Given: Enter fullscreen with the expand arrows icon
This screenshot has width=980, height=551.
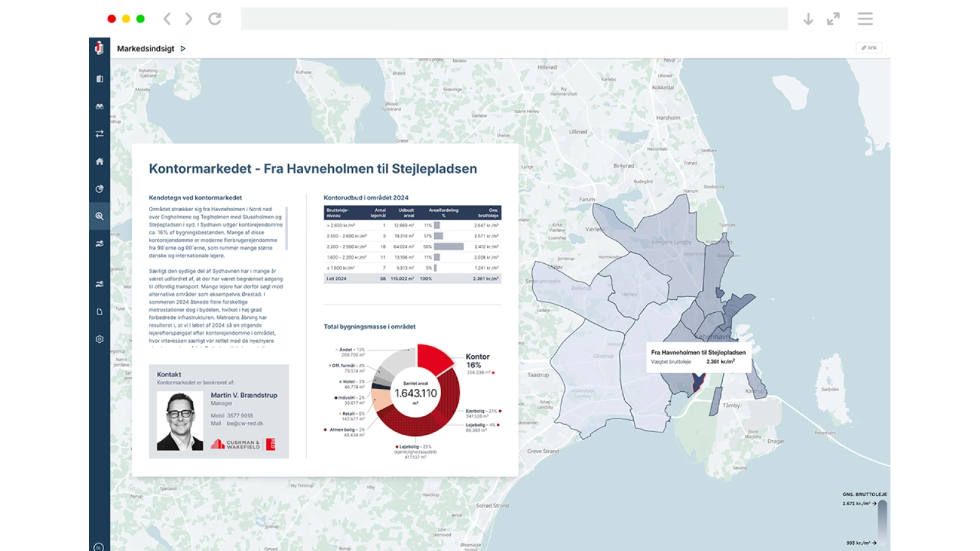Looking at the screenshot, I should 833,19.
